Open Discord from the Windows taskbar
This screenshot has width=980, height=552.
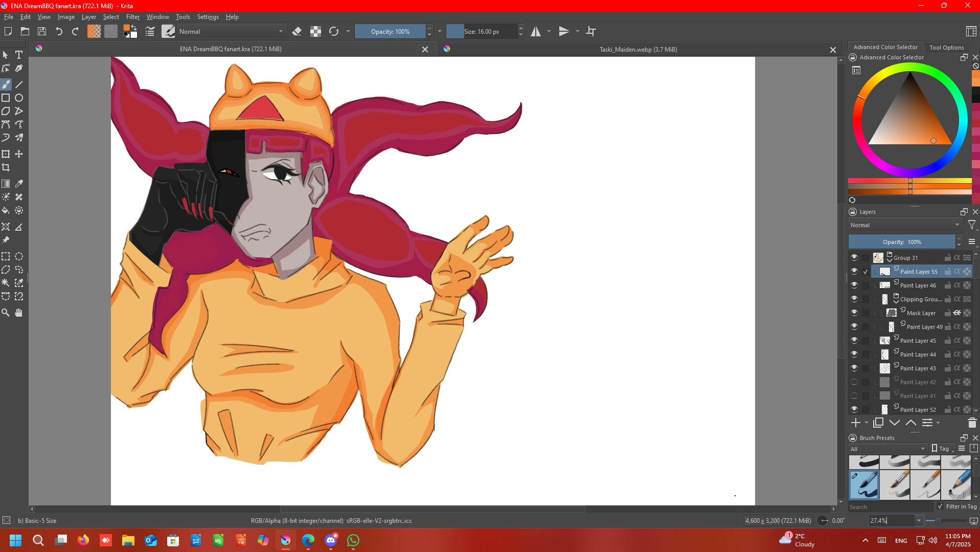[331, 540]
